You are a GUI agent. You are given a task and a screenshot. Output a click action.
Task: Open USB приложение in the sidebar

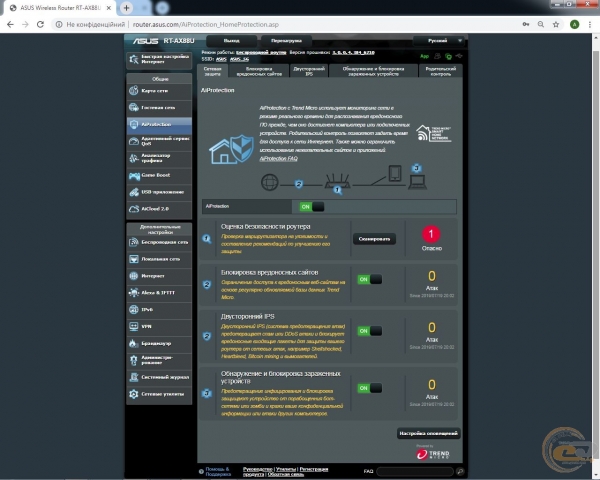[159, 192]
